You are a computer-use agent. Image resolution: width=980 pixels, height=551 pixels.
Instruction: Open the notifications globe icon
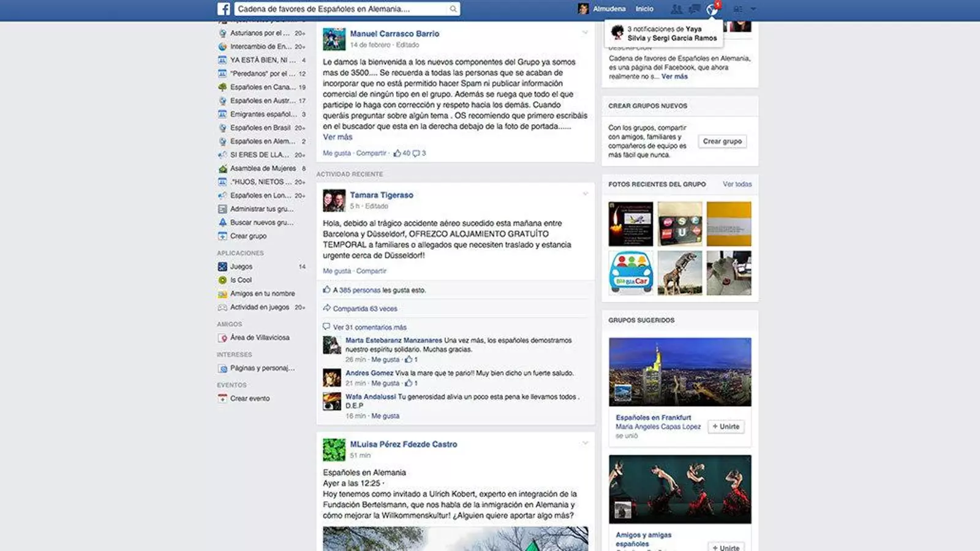point(712,9)
